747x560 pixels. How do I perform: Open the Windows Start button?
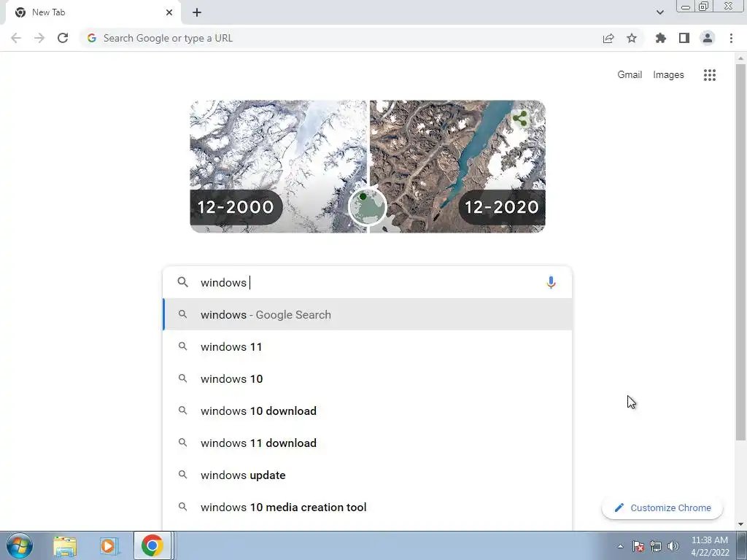(x=20, y=545)
